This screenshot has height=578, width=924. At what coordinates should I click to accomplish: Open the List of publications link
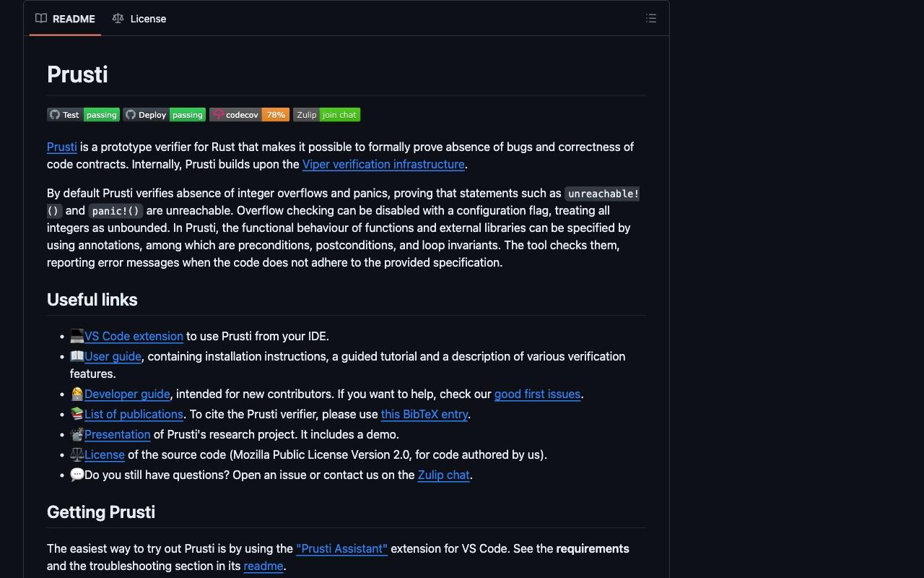[x=134, y=414]
